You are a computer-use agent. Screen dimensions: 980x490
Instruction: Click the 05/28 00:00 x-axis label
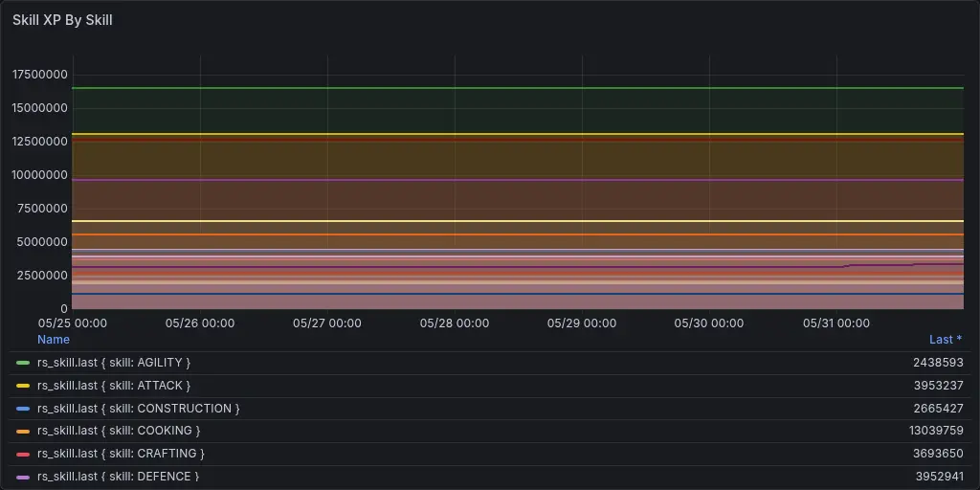click(455, 323)
